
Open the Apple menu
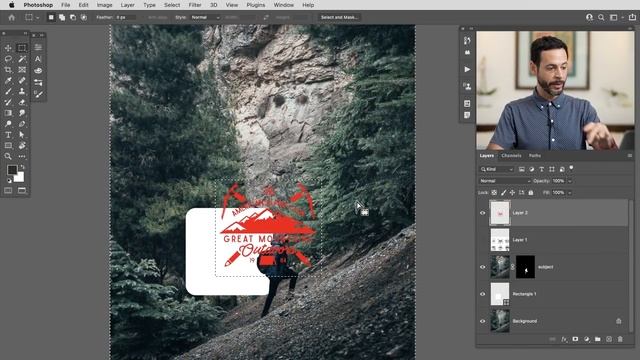11,5
